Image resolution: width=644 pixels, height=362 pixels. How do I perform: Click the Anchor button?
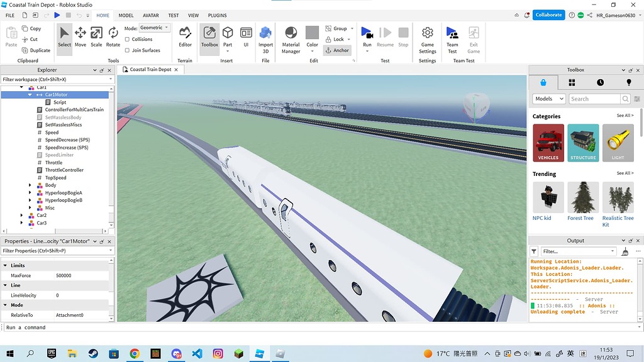coord(337,50)
